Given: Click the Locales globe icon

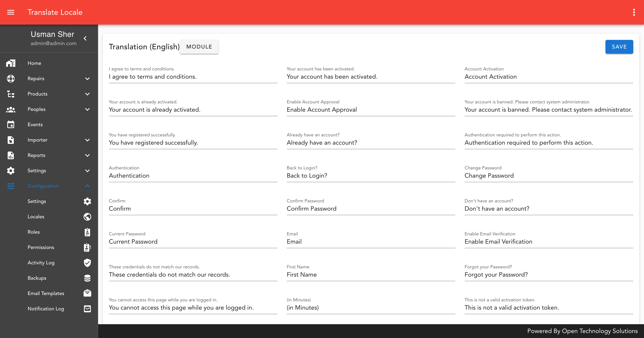Looking at the screenshot, I should tap(87, 217).
